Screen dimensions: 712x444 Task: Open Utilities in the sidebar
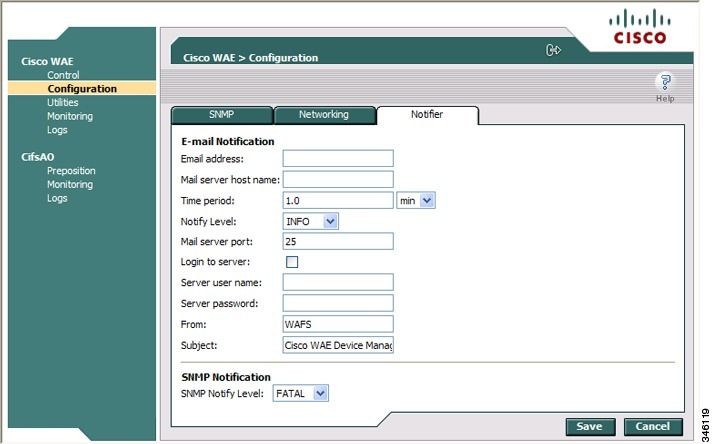coord(63,103)
